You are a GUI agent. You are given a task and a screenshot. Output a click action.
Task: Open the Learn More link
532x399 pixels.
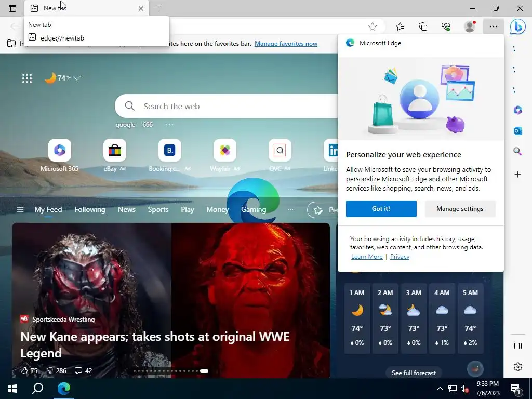point(367,257)
